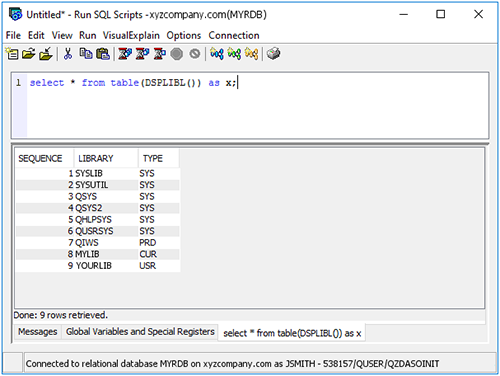Click the New script toolbar icon
This screenshot has width=500, height=376.
pos(12,54)
